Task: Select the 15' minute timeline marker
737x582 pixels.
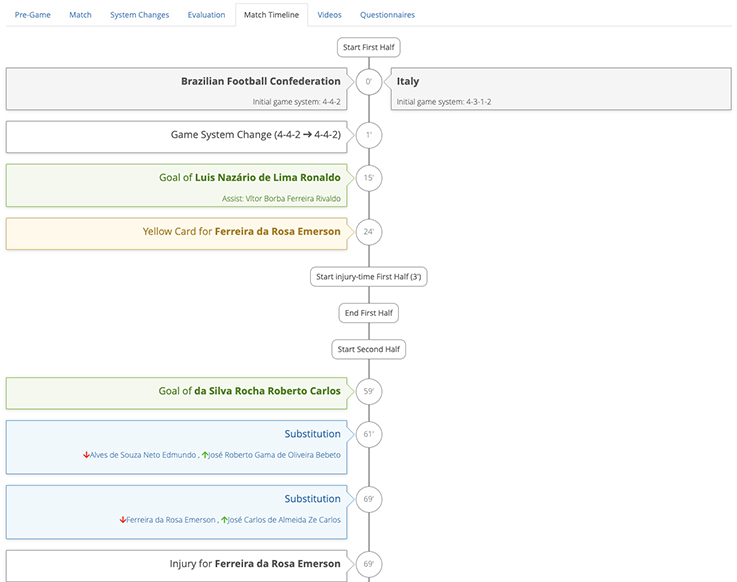Action: coord(368,178)
